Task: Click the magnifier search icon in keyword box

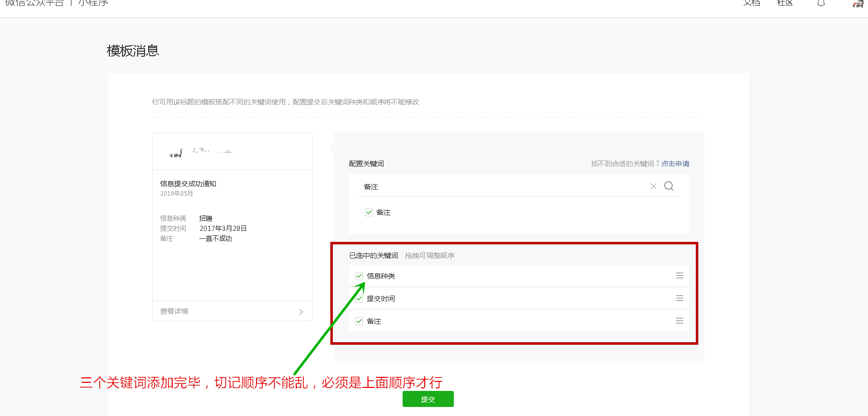Action: [x=669, y=186]
